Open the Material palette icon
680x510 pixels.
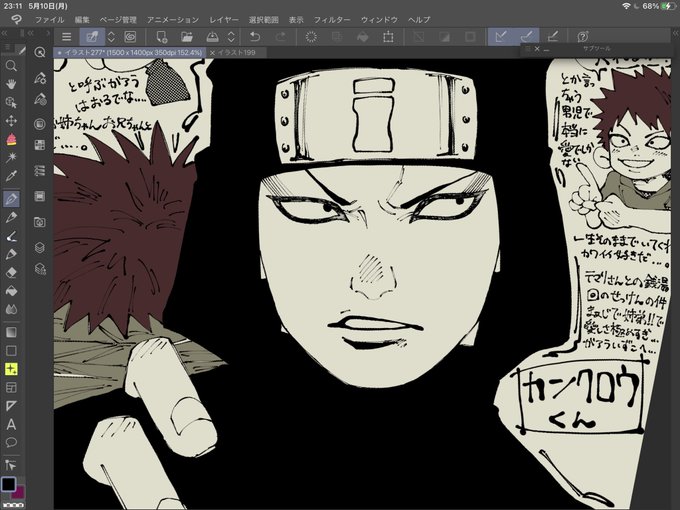point(40,222)
